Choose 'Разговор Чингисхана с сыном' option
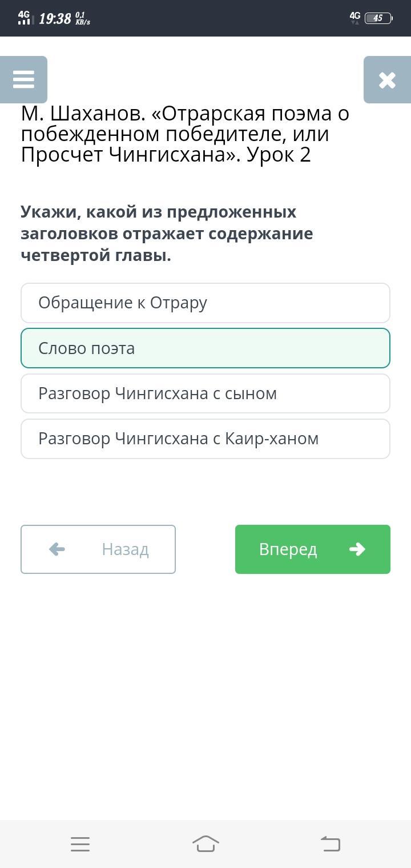The height and width of the screenshot is (868, 411). point(205,393)
